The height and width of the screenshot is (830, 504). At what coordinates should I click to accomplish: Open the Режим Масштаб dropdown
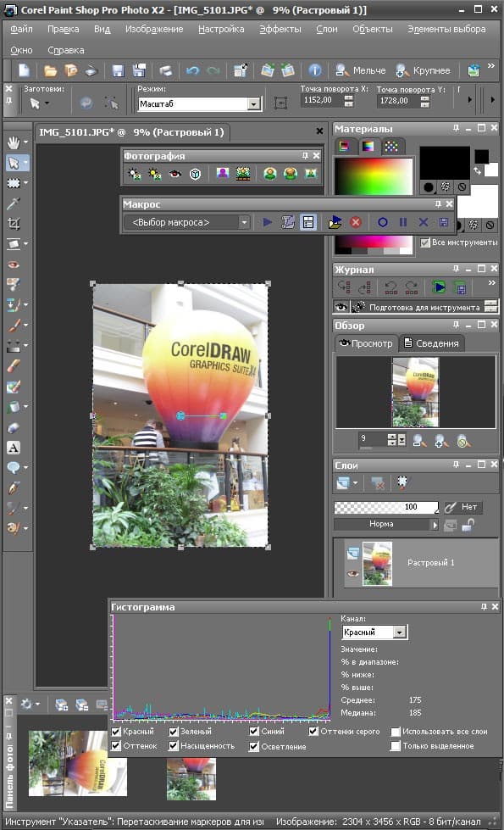[x=254, y=103]
